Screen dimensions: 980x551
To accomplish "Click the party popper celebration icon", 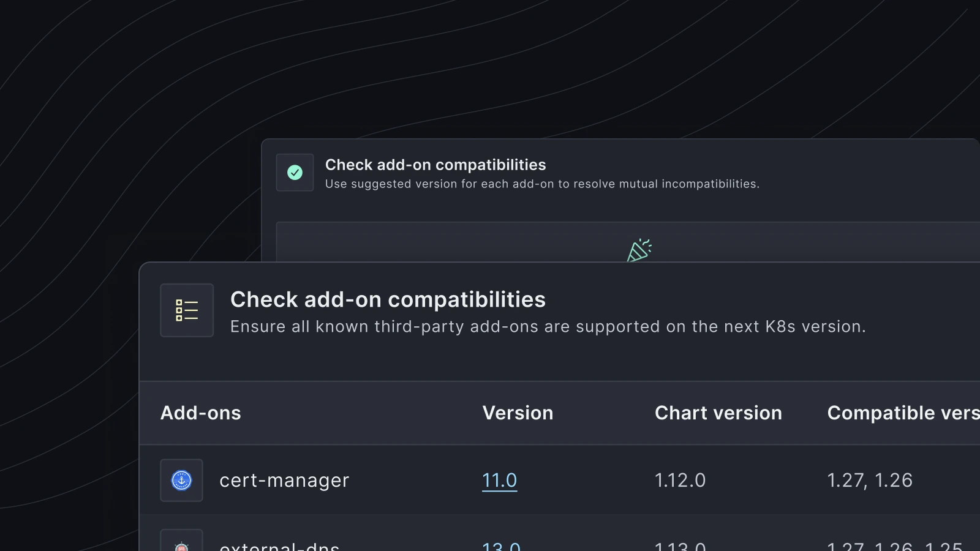I will click(639, 250).
